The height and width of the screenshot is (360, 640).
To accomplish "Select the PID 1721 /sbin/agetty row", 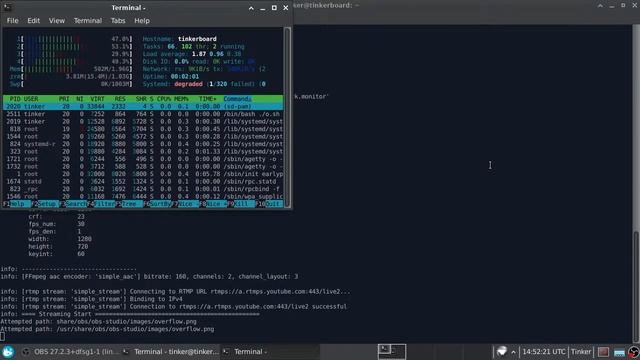I will pyautogui.click(x=143, y=159).
